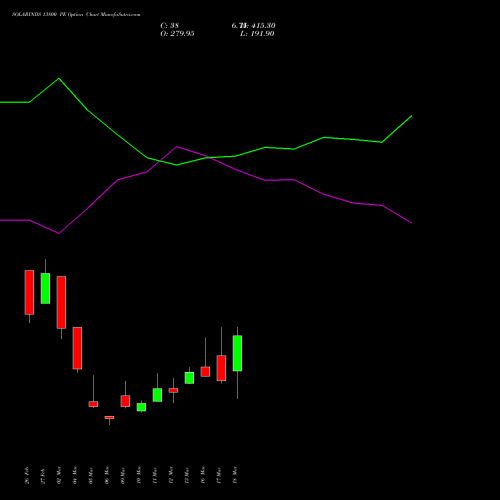This screenshot has height=500, width=500.
Task: Click the 04 Mar date label
Action: [x=75, y=475]
